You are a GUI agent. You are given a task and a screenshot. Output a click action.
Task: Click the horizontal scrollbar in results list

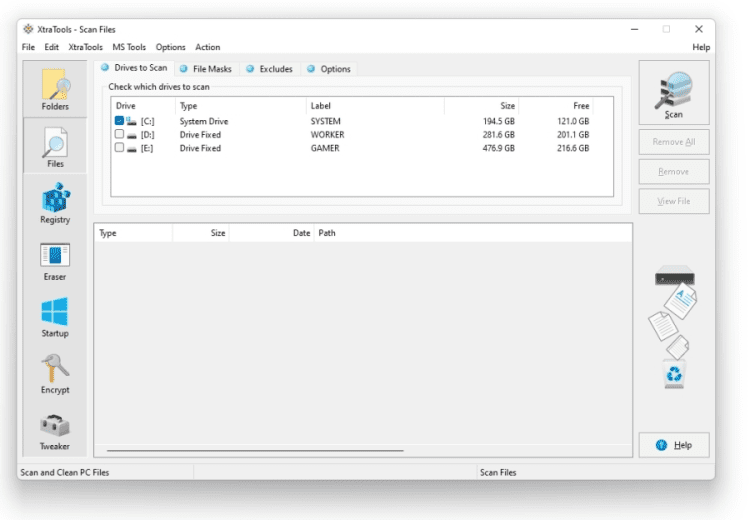click(x=255, y=450)
